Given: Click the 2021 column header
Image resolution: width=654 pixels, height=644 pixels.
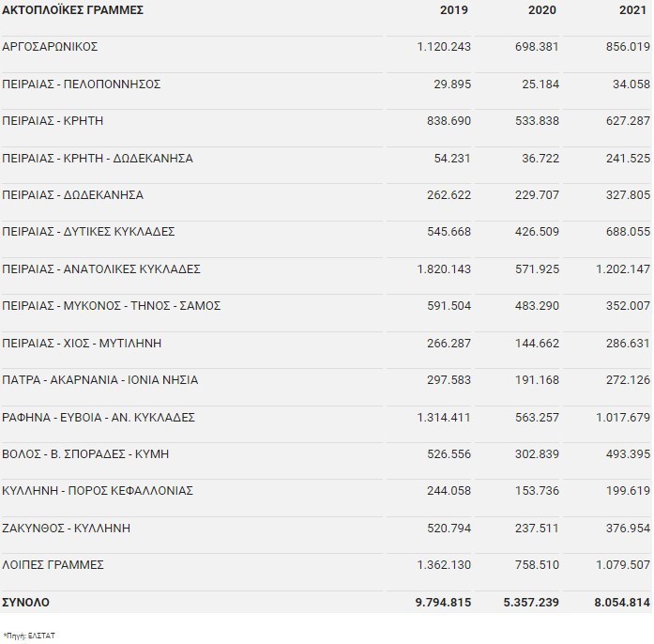Looking at the screenshot, I should [x=635, y=10].
